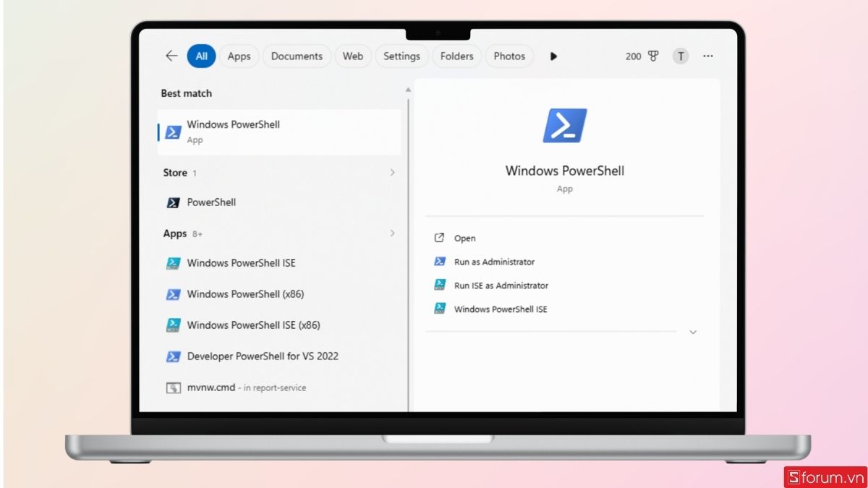Choose Run as Administrator
Viewport: 868px width, 488px height.
point(494,262)
